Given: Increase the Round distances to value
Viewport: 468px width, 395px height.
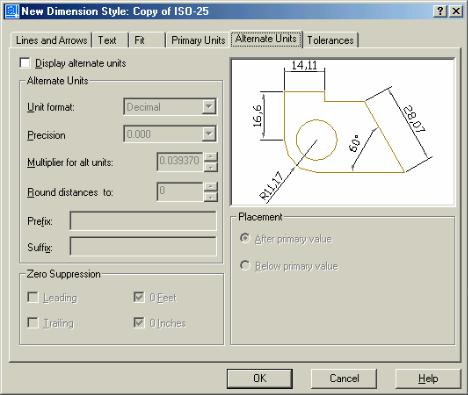Looking at the screenshot, I should pyautogui.click(x=211, y=187).
